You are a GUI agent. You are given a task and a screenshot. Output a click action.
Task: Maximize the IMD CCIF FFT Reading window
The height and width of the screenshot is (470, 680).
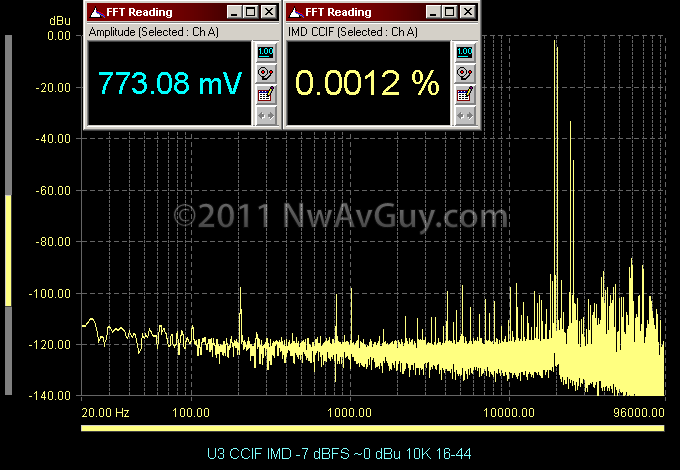click(450, 12)
